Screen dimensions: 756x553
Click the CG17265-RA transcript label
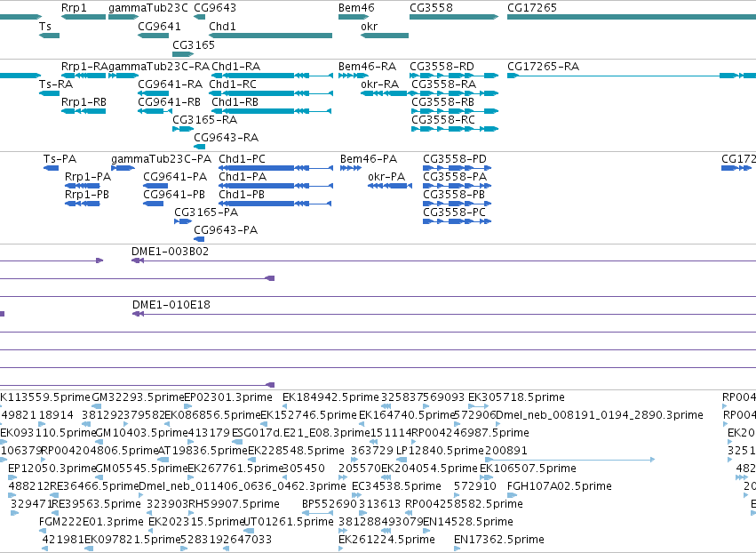pos(543,66)
